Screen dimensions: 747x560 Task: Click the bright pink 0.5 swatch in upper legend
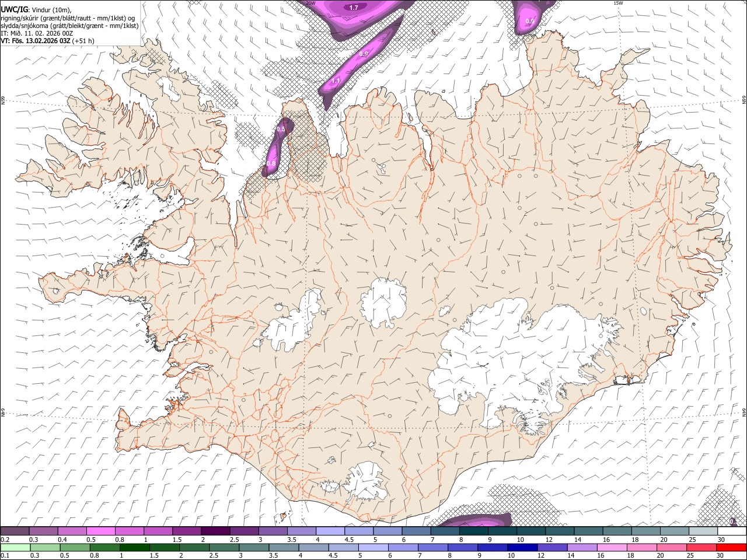[x=100, y=531]
